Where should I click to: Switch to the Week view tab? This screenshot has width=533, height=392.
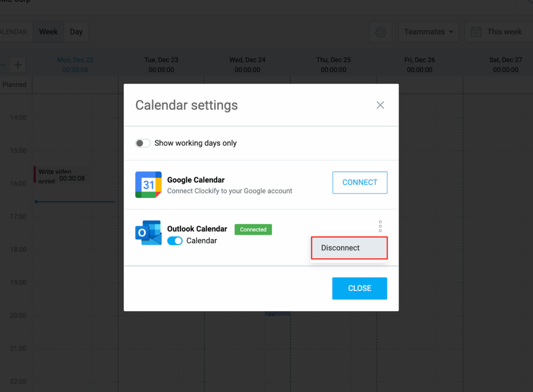click(x=48, y=32)
